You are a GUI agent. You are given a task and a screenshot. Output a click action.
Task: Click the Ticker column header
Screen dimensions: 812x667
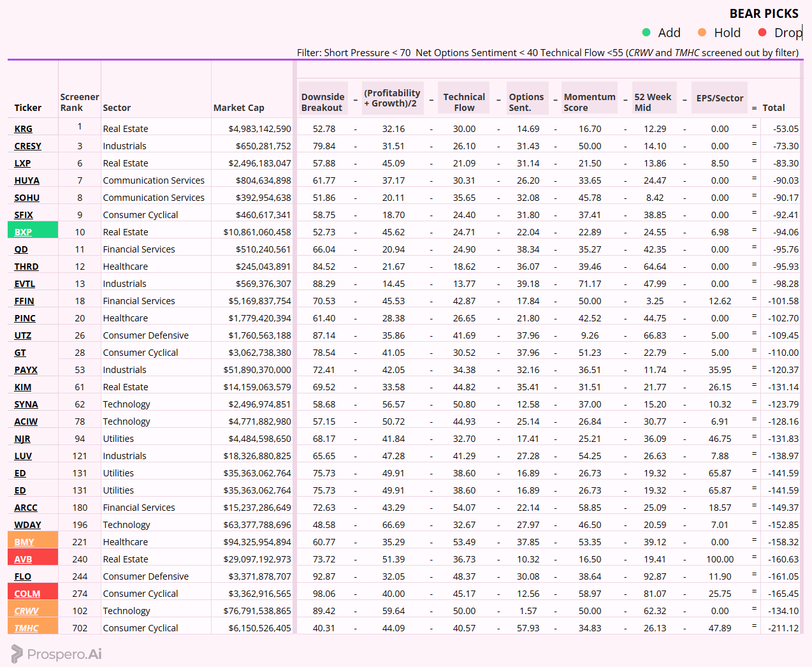click(x=27, y=108)
